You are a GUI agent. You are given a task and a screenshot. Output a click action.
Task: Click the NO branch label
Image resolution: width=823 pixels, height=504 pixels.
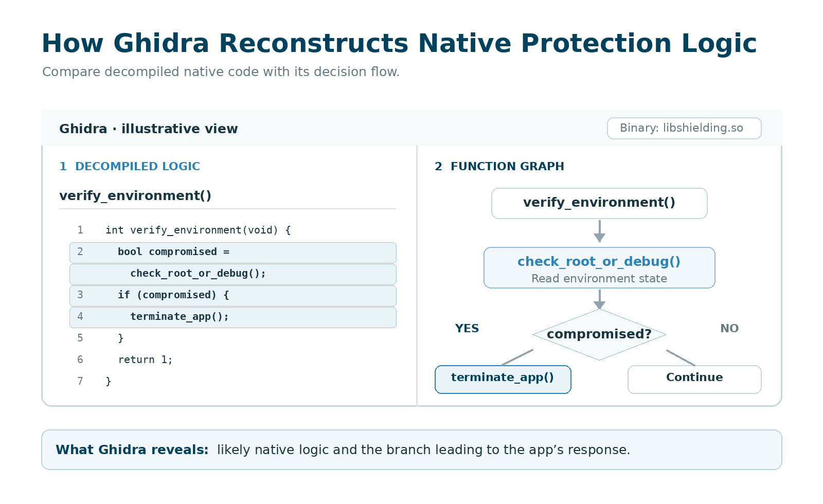tap(729, 328)
